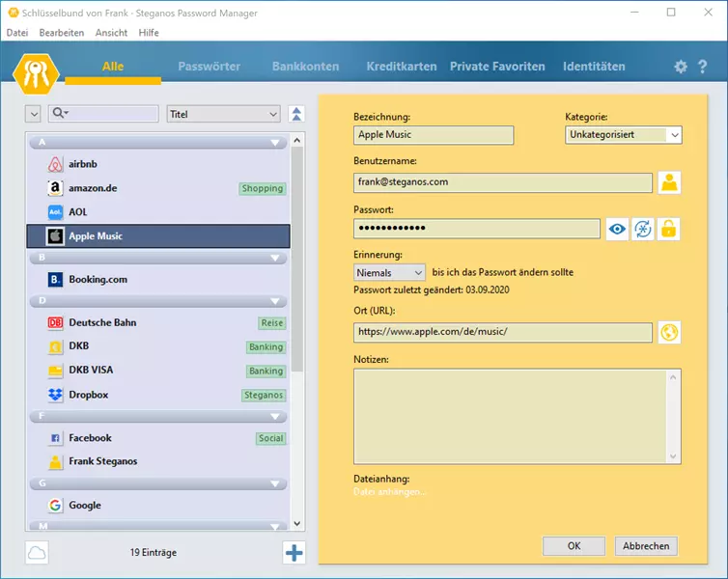Screen dimensions: 728x579
Task: Open the Bearbeiten menu
Action: [x=62, y=33]
